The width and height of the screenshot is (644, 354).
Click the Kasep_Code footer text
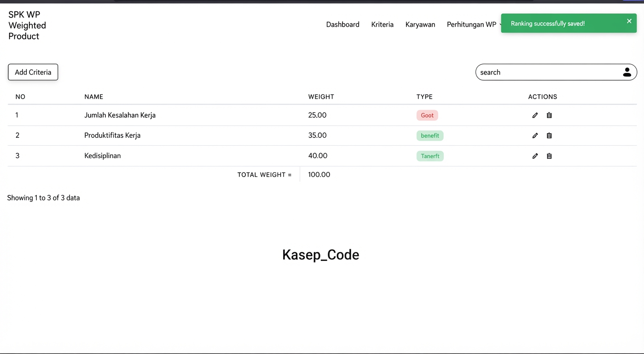pos(320,254)
